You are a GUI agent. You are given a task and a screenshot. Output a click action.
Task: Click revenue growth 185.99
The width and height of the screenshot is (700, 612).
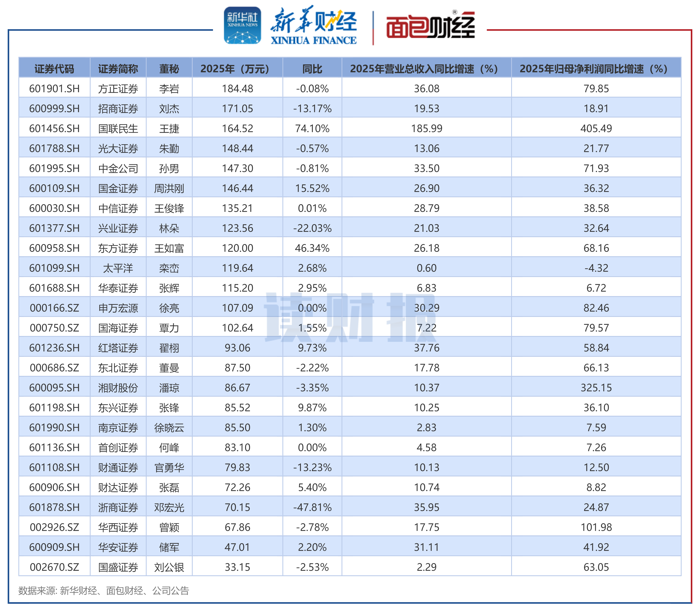coord(427,129)
